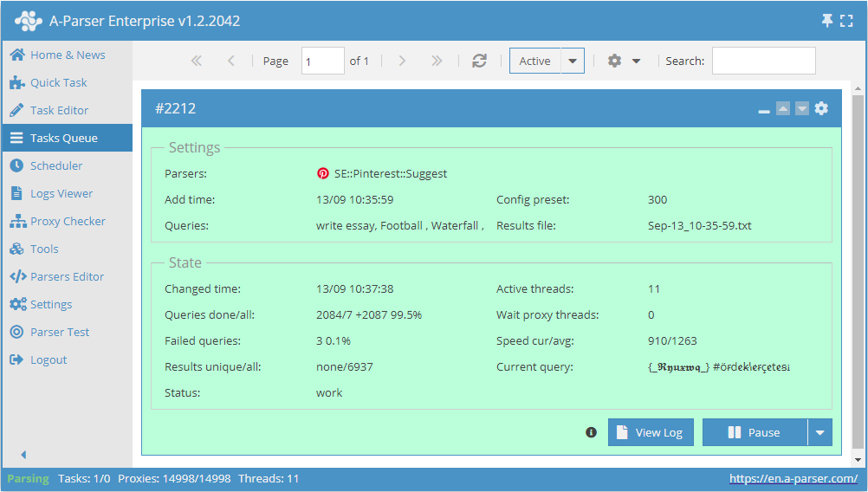The width and height of the screenshot is (868, 492).
Task: Open the Task Editor menu item
Action: point(59,110)
